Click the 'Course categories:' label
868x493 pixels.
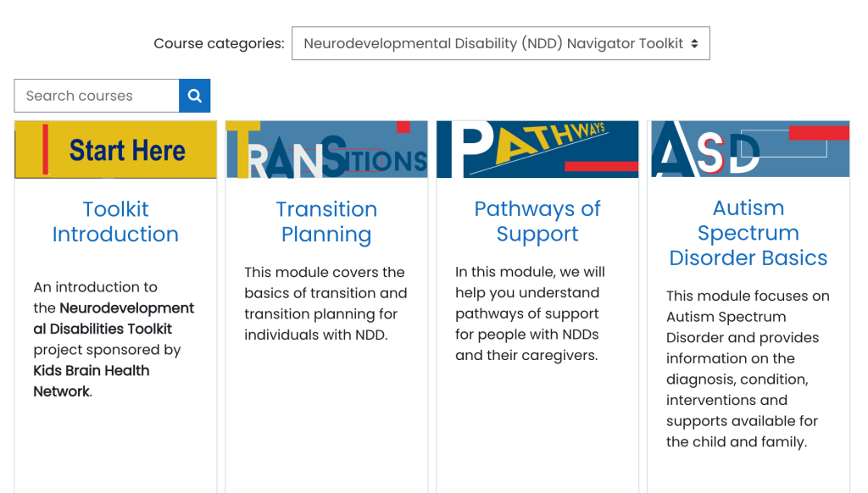click(219, 44)
